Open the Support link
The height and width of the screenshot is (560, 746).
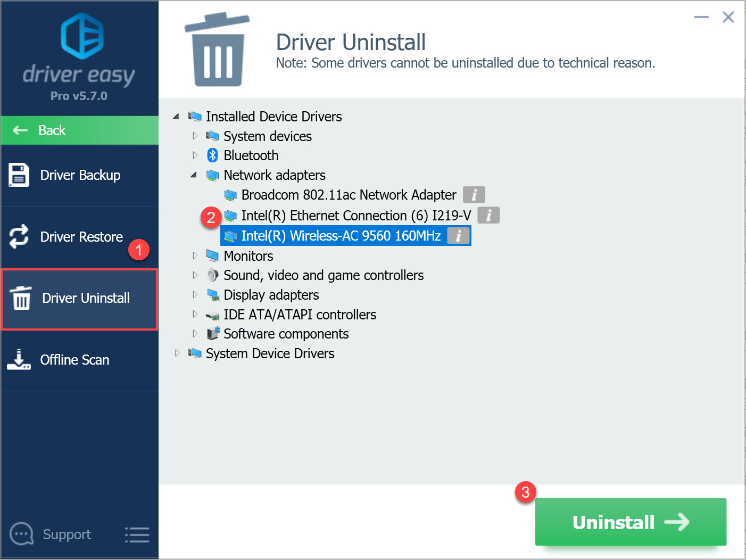(67, 534)
